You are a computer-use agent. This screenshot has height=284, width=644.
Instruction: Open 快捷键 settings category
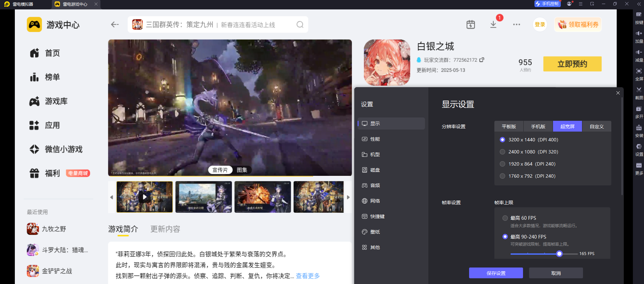click(391, 216)
